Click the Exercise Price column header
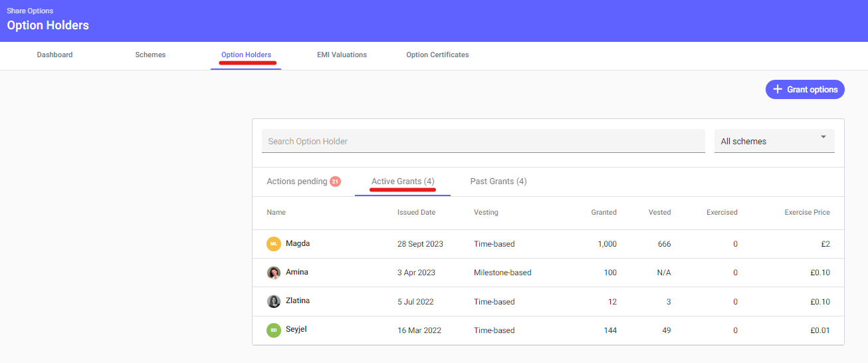This screenshot has width=868, height=363. [x=808, y=213]
